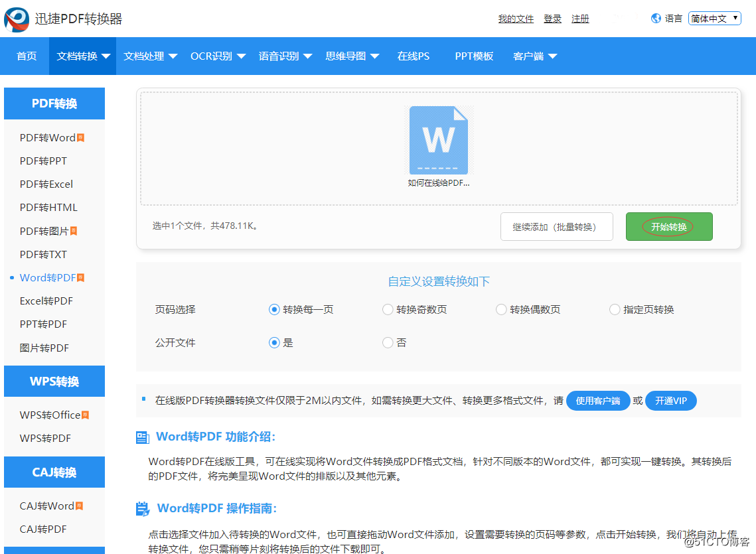Select 转换每一页 radio option

pyautogui.click(x=274, y=310)
